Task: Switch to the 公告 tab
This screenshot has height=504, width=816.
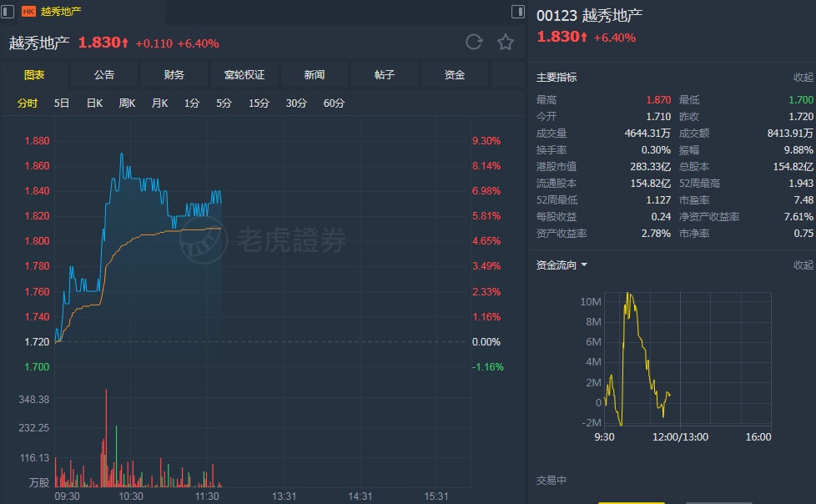Action: click(104, 75)
